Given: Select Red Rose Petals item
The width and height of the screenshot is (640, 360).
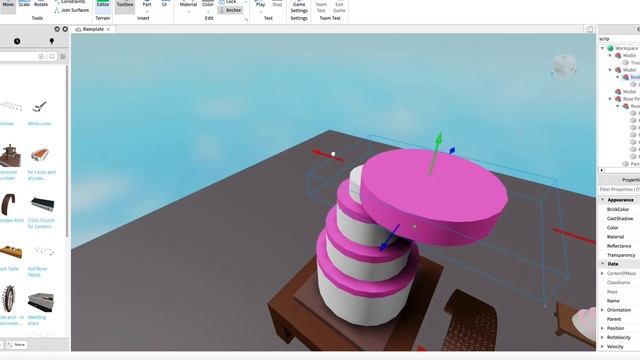Looking at the screenshot, I should coord(40,260).
